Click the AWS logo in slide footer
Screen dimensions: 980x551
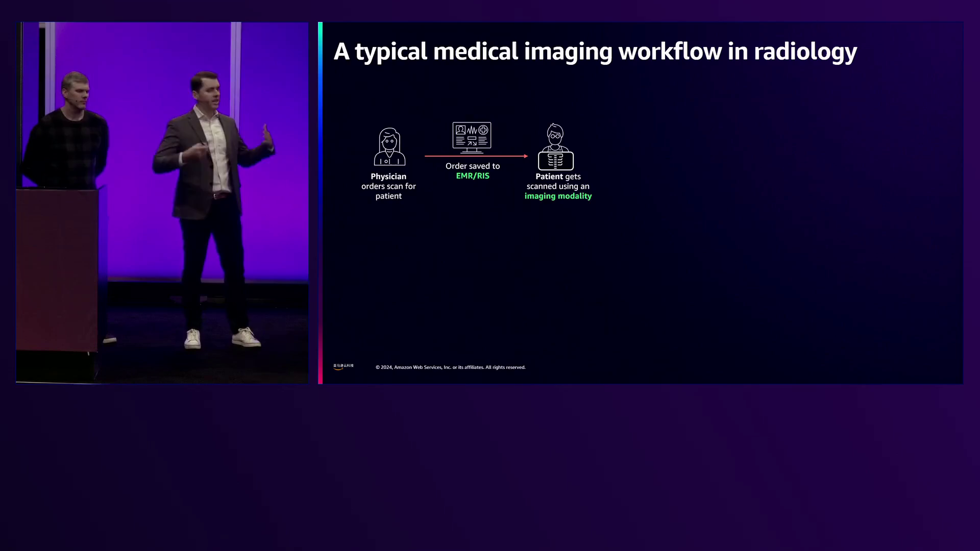[343, 366]
